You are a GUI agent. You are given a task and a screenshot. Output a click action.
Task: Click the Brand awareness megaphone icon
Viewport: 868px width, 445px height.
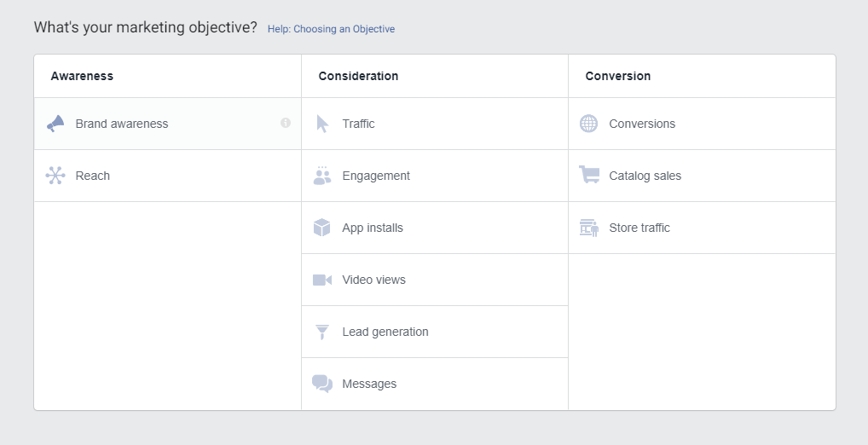click(55, 124)
